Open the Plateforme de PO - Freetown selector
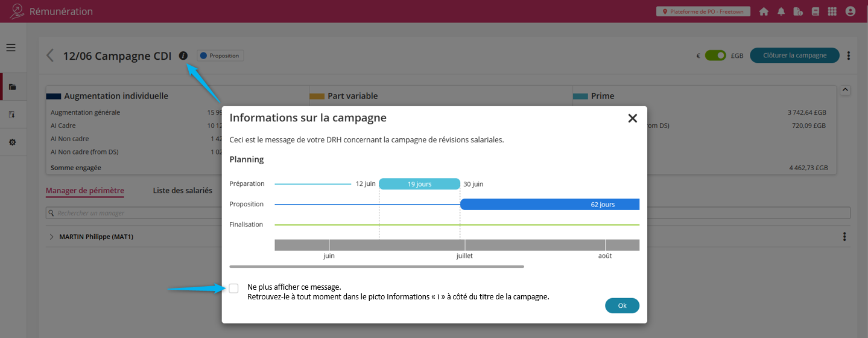The height and width of the screenshot is (338, 868). (703, 11)
